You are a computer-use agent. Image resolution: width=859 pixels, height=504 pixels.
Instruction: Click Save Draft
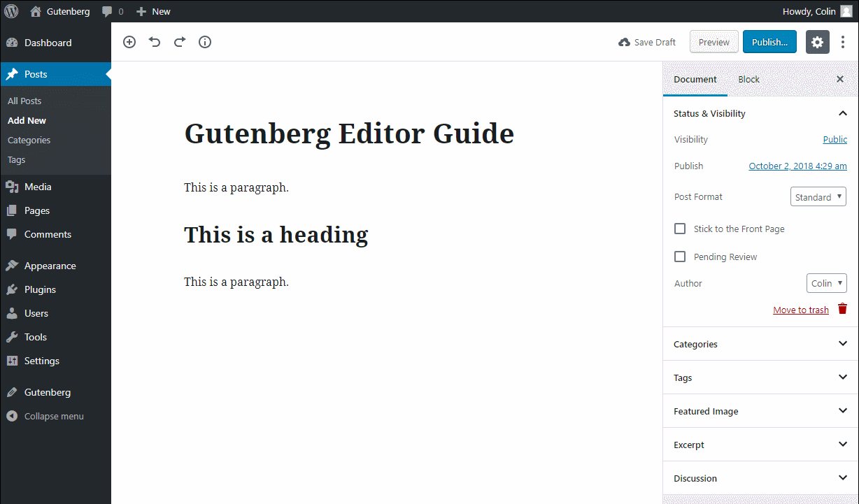pos(647,42)
